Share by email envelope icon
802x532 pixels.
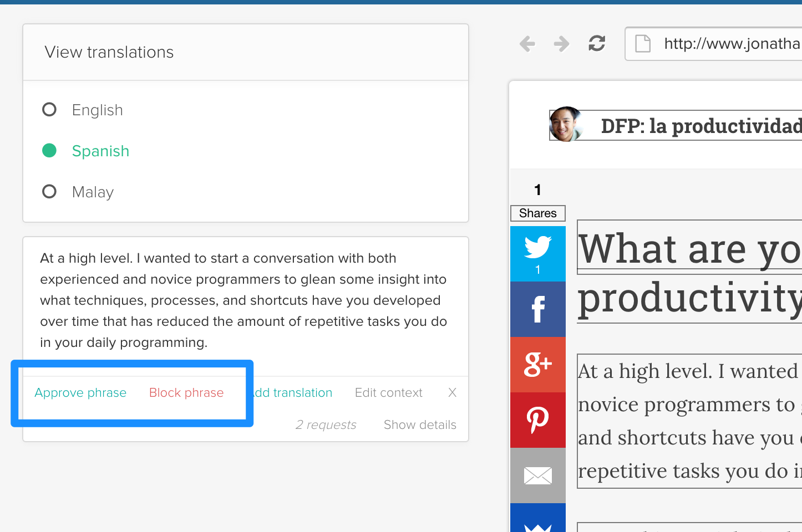pyautogui.click(x=538, y=475)
